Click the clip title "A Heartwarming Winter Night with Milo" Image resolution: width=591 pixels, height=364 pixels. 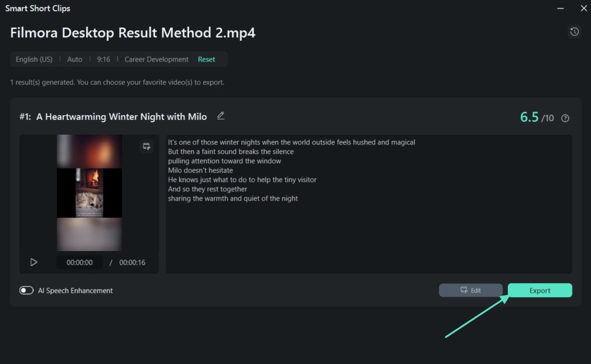[121, 116]
